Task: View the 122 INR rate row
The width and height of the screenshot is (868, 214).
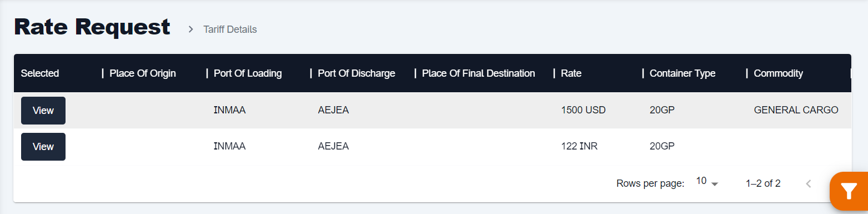Action: (43, 147)
